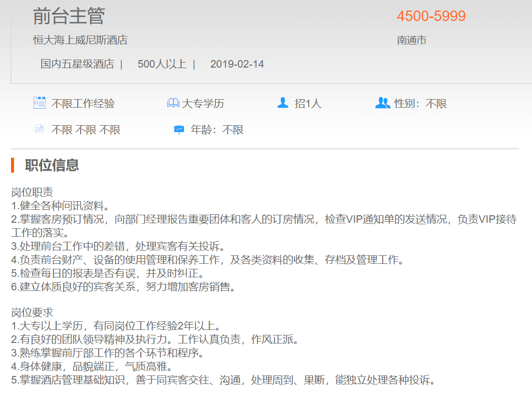Click the work experience calendar icon
The width and height of the screenshot is (532, 397).
pyautogui.click(x=40, y=103)
